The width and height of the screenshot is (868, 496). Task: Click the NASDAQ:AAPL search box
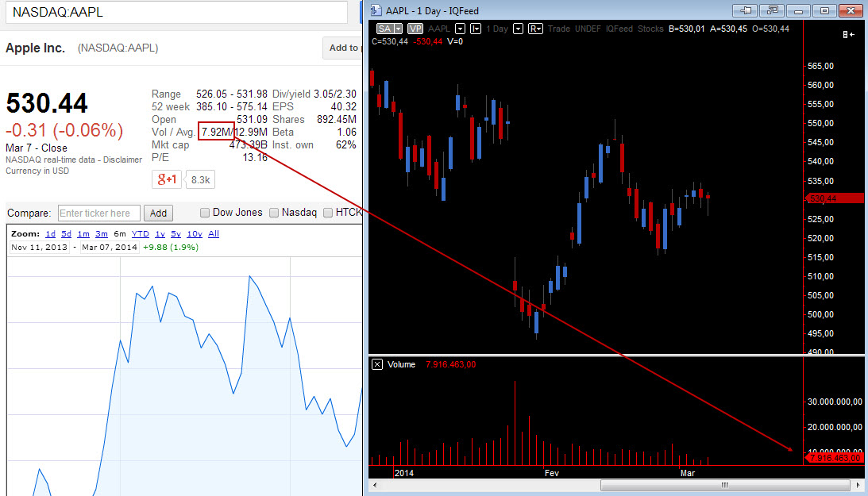176,12
